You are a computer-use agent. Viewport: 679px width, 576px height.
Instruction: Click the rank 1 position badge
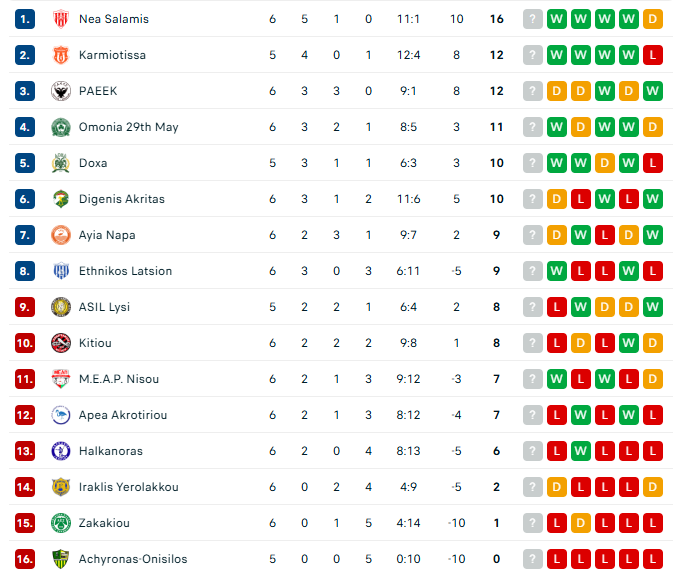pos(25,19)
